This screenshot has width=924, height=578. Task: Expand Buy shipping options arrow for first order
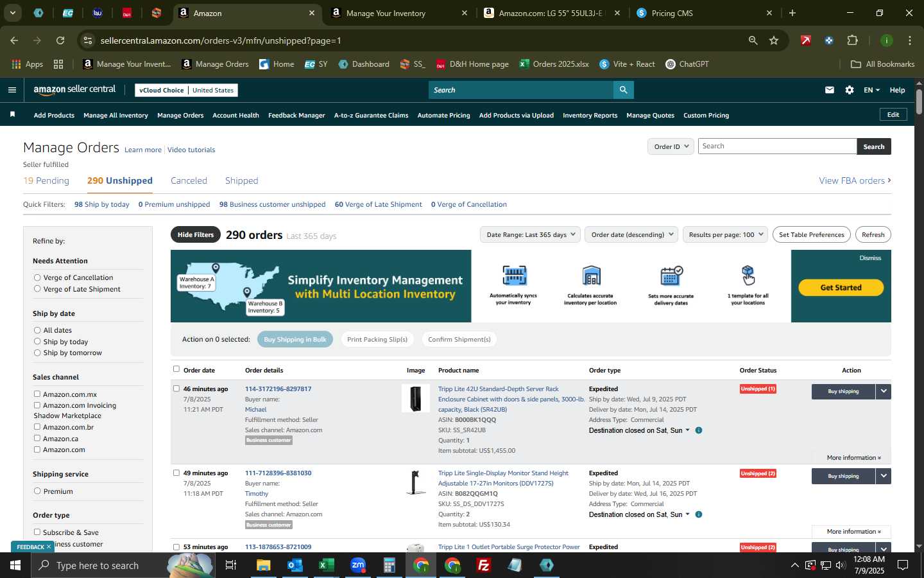coord(884,391)
